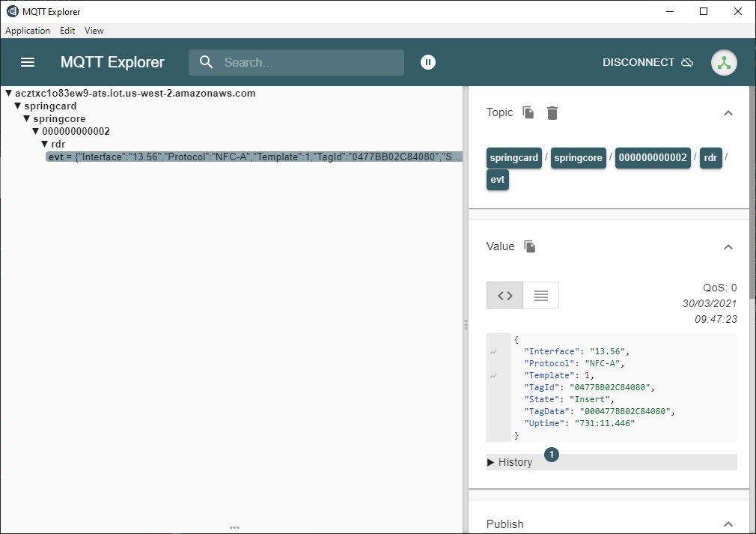This screenshot has height=534, width=756.
Task: Pause topic updates with pause button
Action: 427,62
